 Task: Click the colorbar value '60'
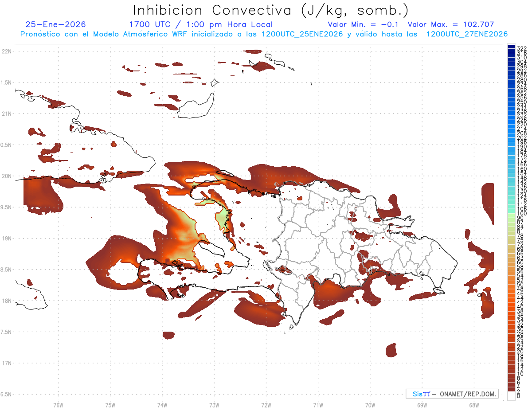[x=520, y=262]
